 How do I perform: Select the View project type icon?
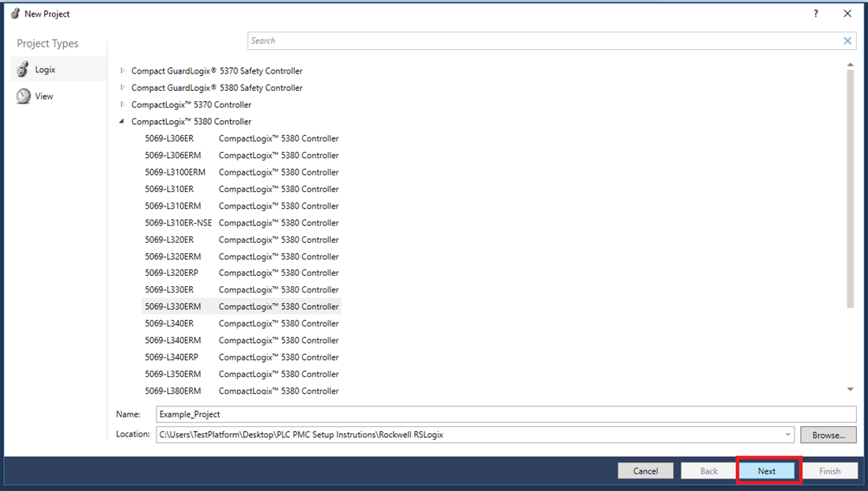point(23,96)
